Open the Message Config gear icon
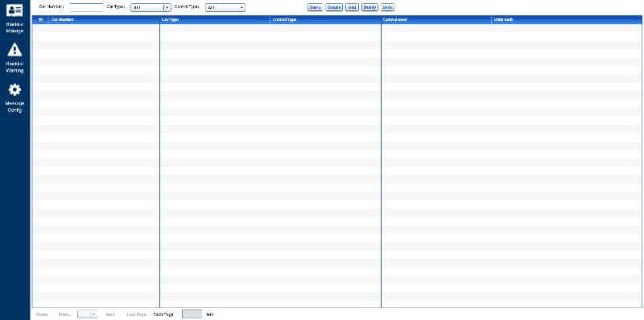Screen dimensions: 644x320 (14, 89)
